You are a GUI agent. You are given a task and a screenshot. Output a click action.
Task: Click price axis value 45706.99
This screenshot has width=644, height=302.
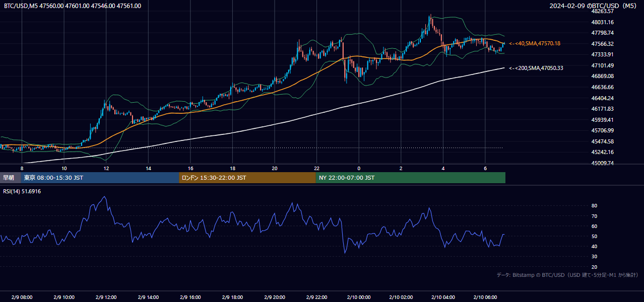click(602, 130)
